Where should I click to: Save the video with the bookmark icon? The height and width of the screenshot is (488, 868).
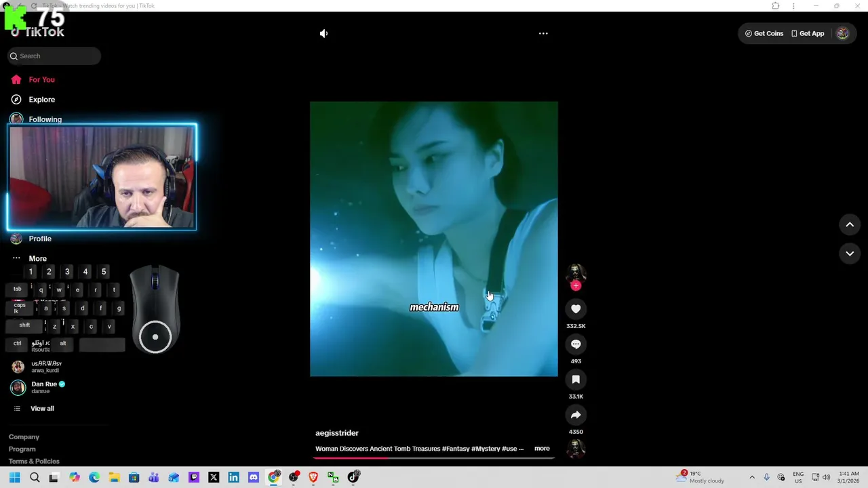(576, 380)
